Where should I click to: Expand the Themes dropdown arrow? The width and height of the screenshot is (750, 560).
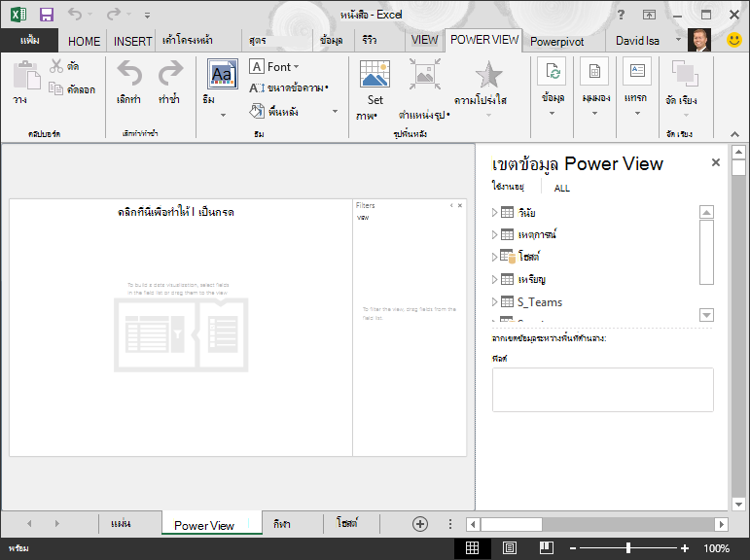pyautogui.click(x=223, y=116)
